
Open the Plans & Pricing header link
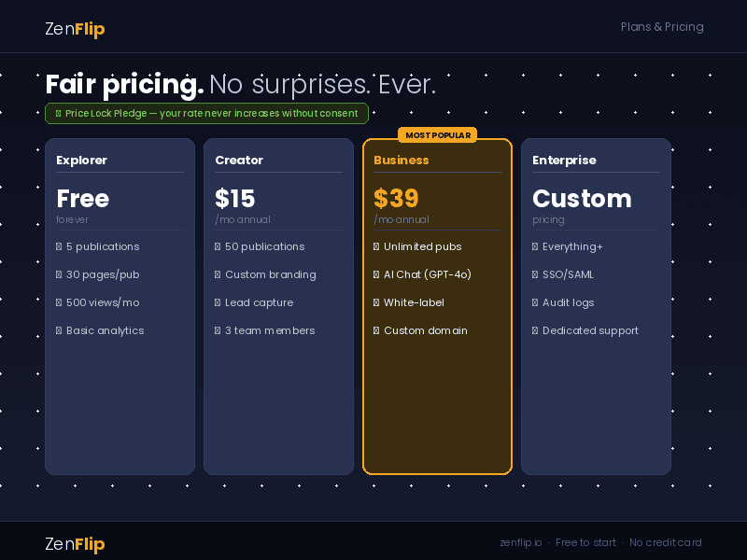[x=662, y=27]
